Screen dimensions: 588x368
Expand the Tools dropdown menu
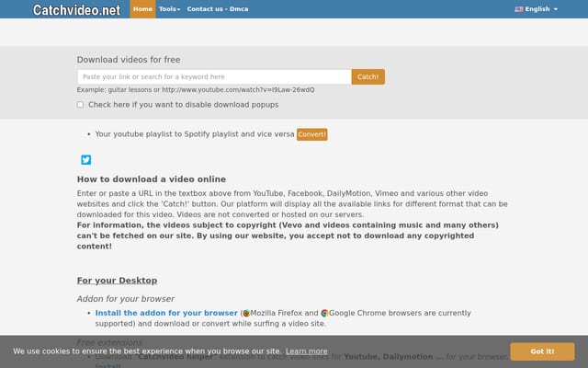169,9
